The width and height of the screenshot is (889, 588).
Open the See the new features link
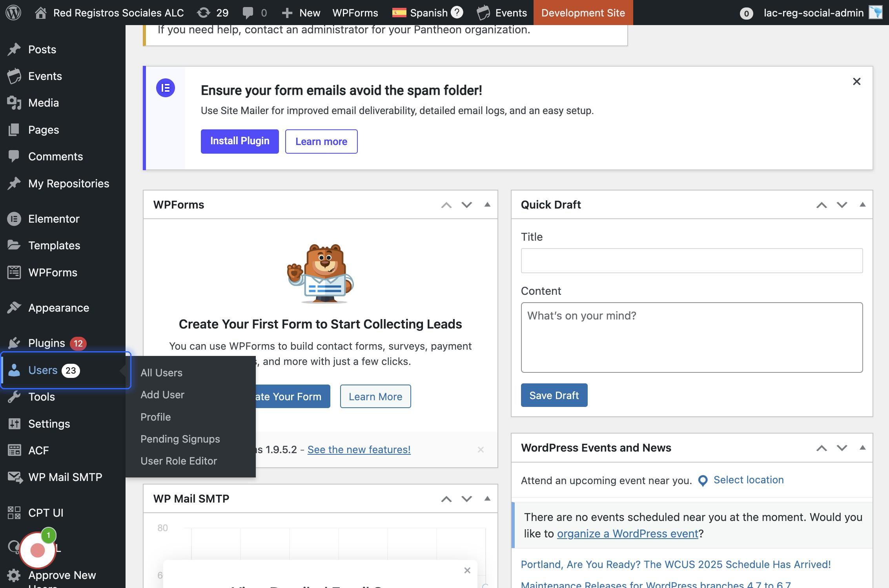[359, 450]
